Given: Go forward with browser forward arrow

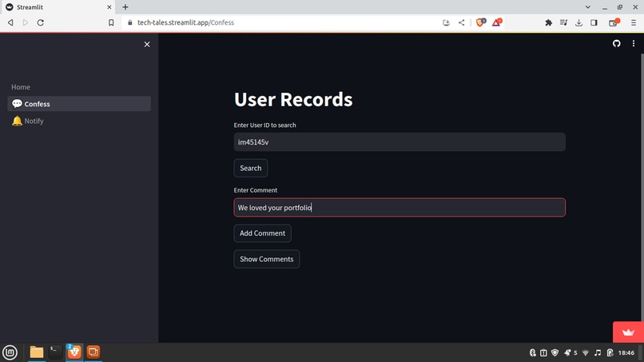Looking at the screenshot, I should click(x=26, y=22).
